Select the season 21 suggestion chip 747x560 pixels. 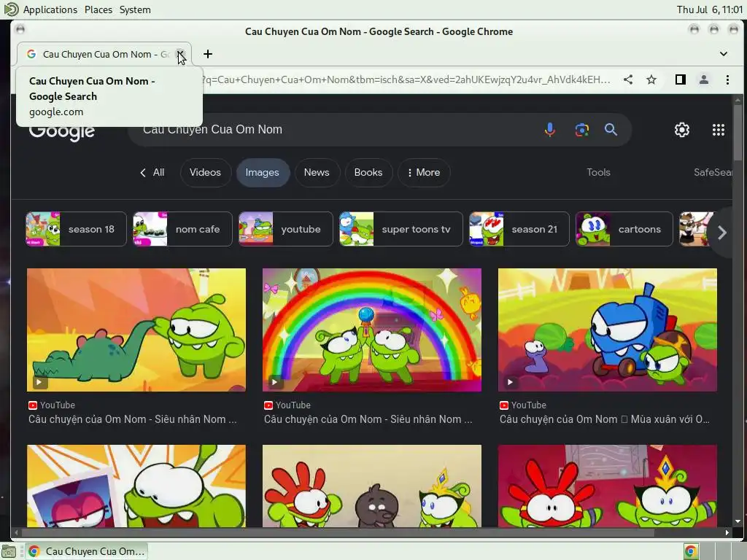click(519, 229)
